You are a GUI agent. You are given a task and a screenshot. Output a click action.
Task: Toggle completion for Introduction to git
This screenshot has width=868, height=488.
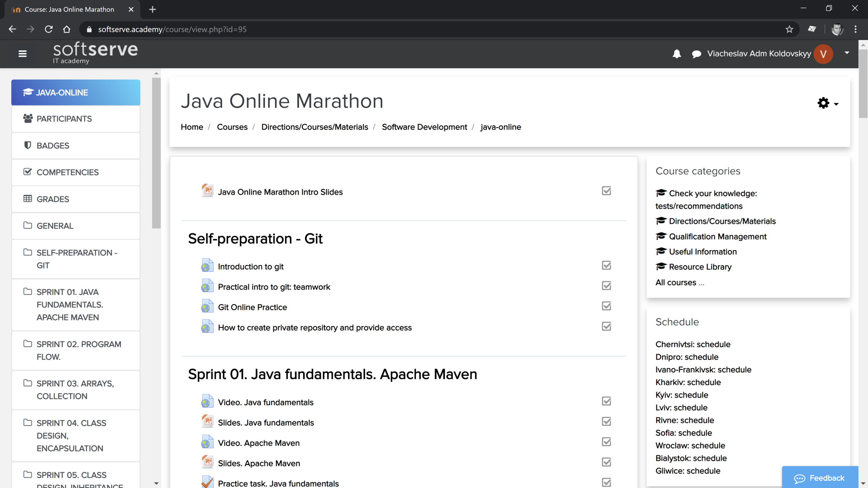click(606, 265)
